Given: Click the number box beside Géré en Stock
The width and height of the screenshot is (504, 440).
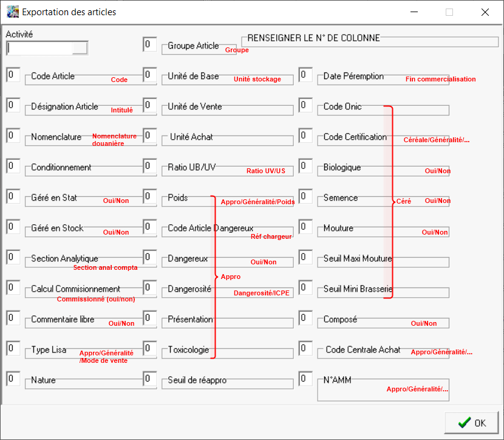Looking at the screenshot, I should tap(13, 227).
